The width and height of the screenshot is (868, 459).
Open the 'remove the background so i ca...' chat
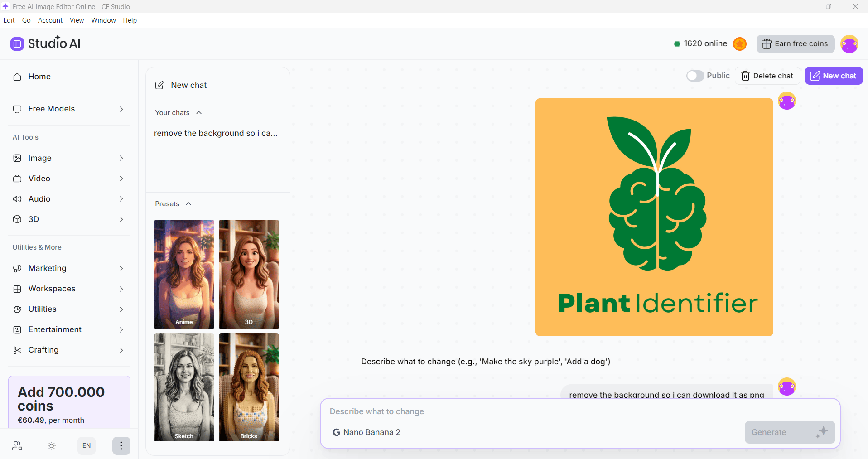click(216, 133)
